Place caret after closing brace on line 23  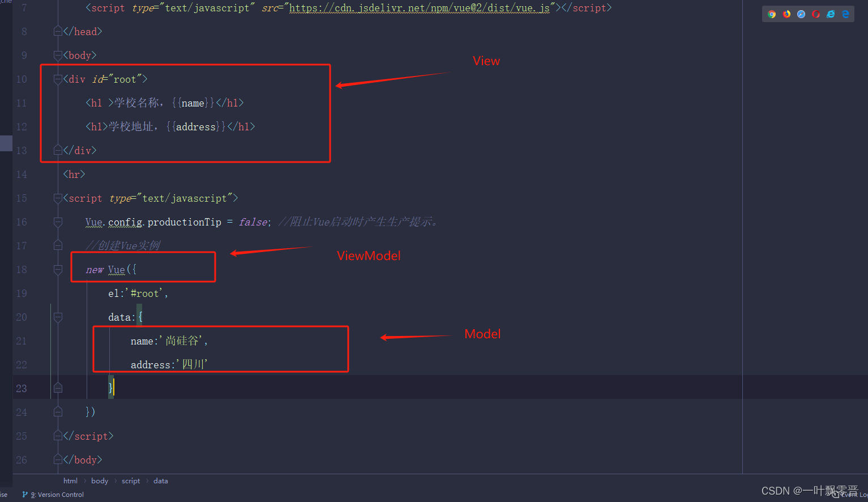pos(114,388)
